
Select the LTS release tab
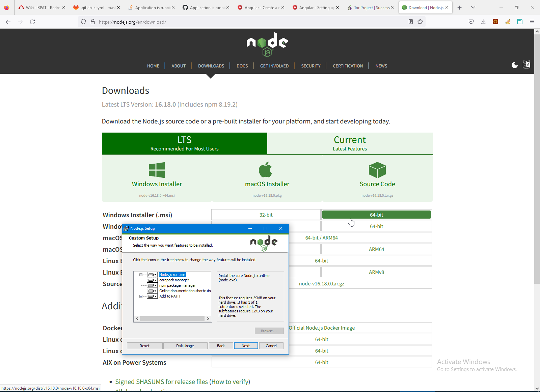click(185, 143)
